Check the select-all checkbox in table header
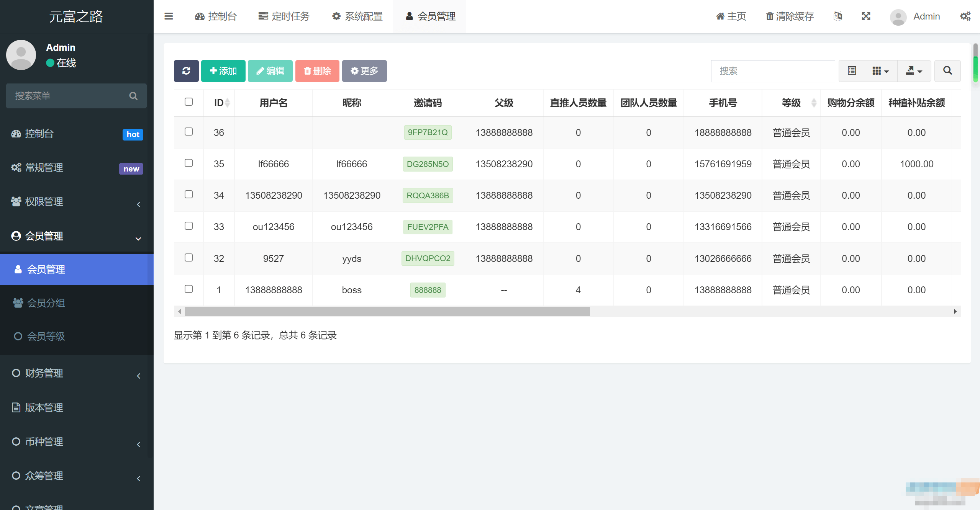Image resolution: width=980 pixels, height=510 pixels. 188,102
